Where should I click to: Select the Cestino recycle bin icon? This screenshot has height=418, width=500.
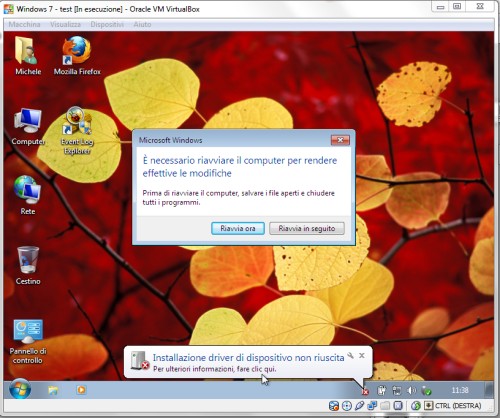28,266
